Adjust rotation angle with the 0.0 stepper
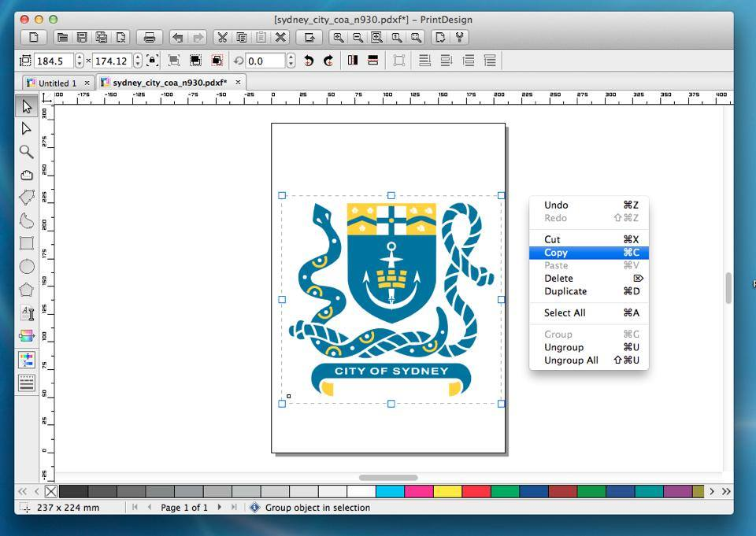 click(291, 61)
